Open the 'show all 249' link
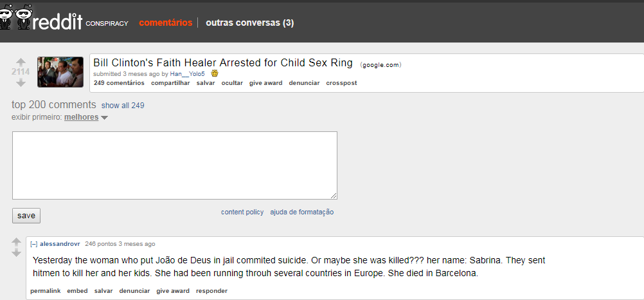The width and height of the screenshot is (644, 300). click(123, 106)
